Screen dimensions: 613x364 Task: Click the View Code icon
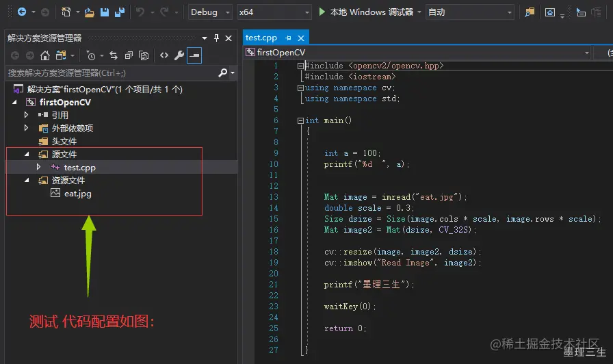[x=164, y=55]
